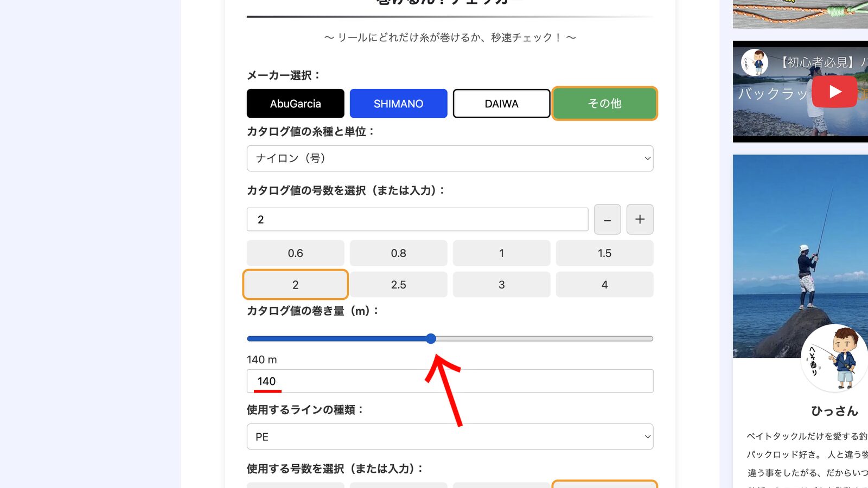868x488 pixels.
Task: Click the 140 meter input field
Action: [x=450, y=381]
